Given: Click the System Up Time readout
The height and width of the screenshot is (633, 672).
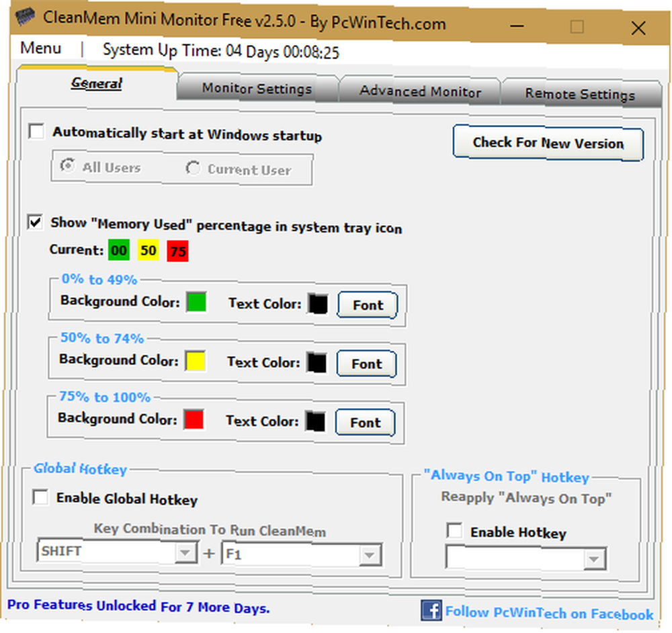Looking at the screenshot, I should [221, 51].
